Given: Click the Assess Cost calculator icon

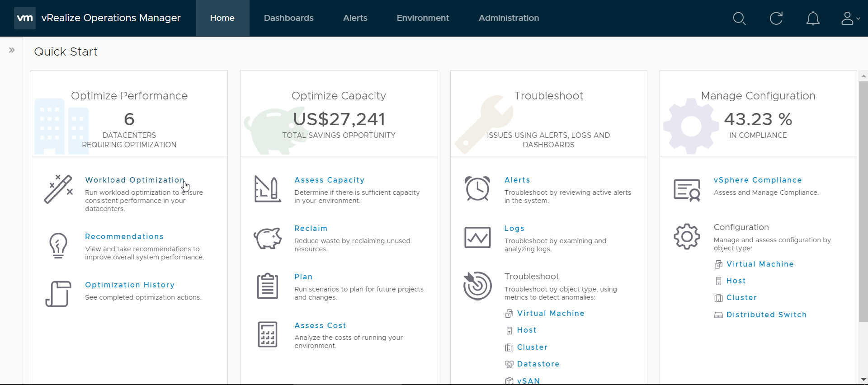Looking at the screenshot, I should [x=268, y=334].
